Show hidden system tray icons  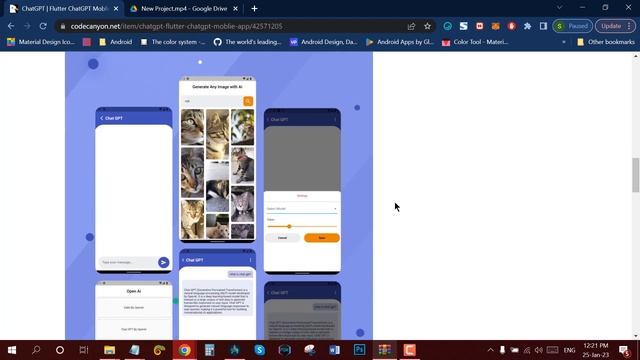(x=491, y=350)
